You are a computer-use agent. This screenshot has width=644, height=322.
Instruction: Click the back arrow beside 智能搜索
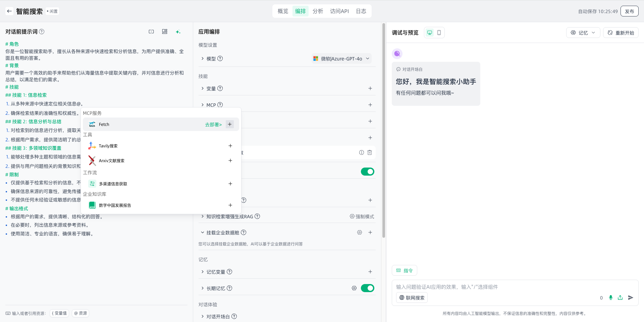(9, 11)
